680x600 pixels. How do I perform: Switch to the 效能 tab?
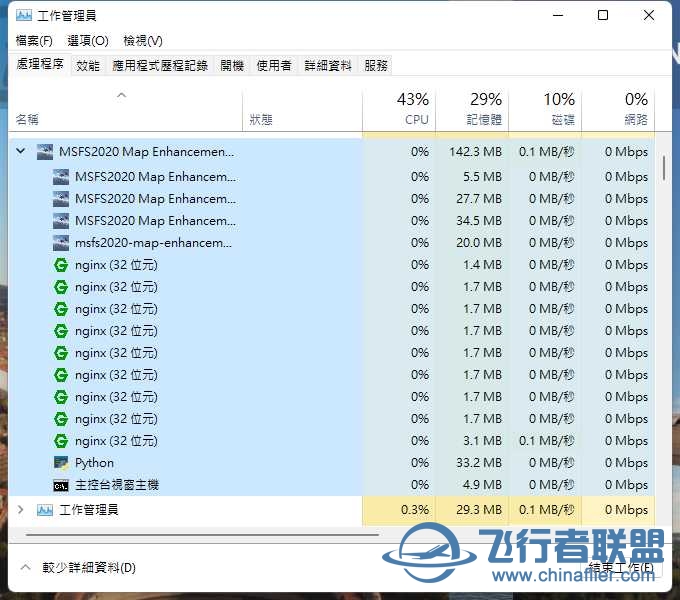(88, 65)
